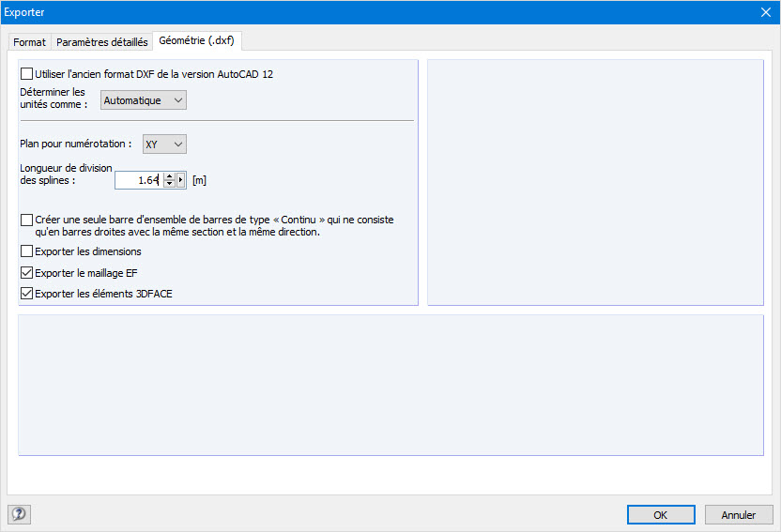Image resolution: width=781 pixels, height=532 pixels.
Task: Decrease the spline division length value
Action: [x=169, y=184]
